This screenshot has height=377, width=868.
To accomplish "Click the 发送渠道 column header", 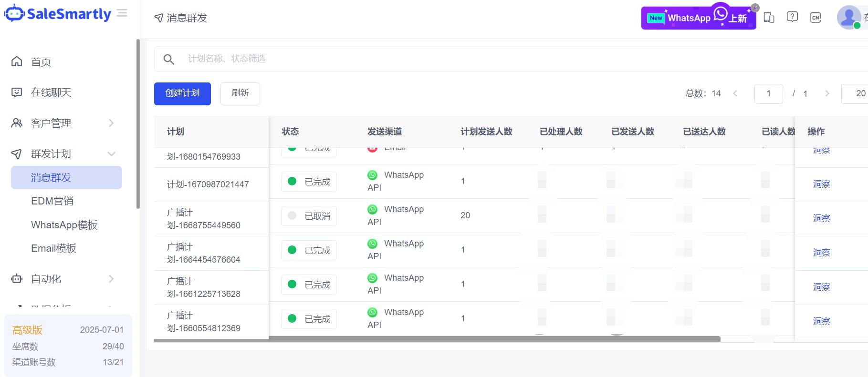I will [385, 132].
